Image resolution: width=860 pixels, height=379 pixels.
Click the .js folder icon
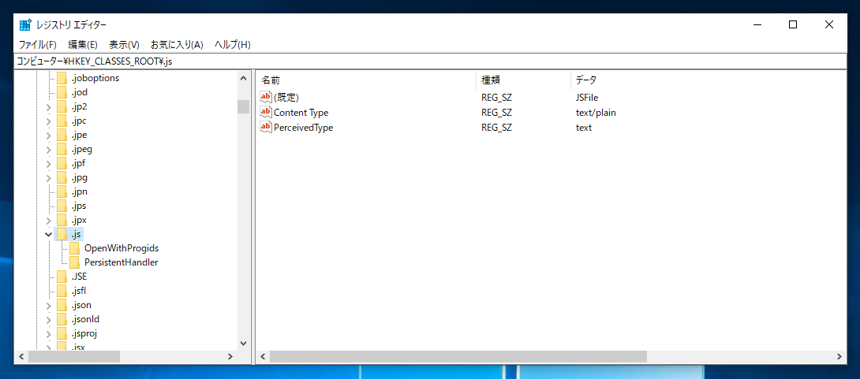point(61,234)
